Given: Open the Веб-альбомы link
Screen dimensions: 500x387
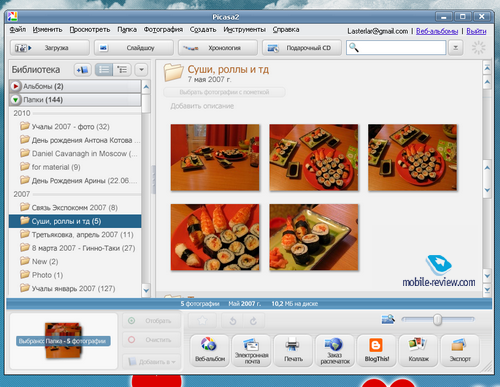Looking at the screenshot, I should tap(437, 31).
